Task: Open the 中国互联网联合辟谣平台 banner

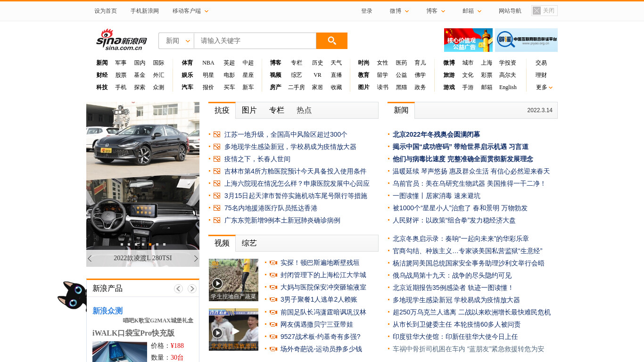Action: pos(526,40)
